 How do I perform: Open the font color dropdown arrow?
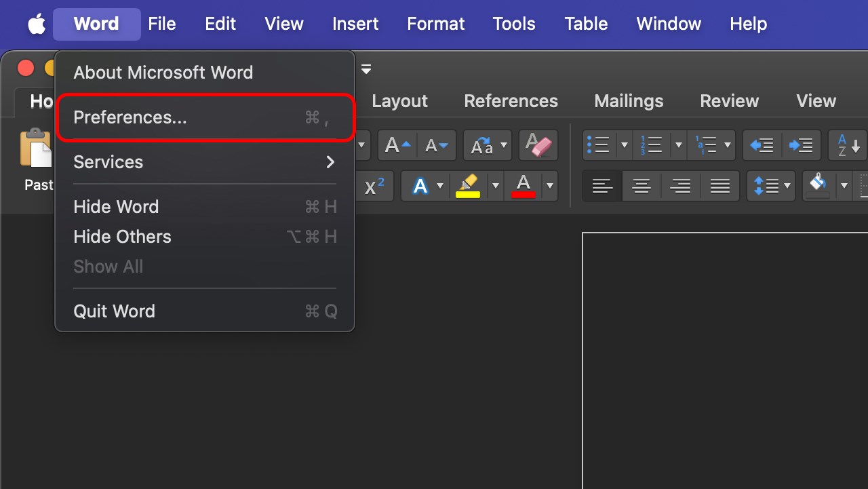[549, 186]
